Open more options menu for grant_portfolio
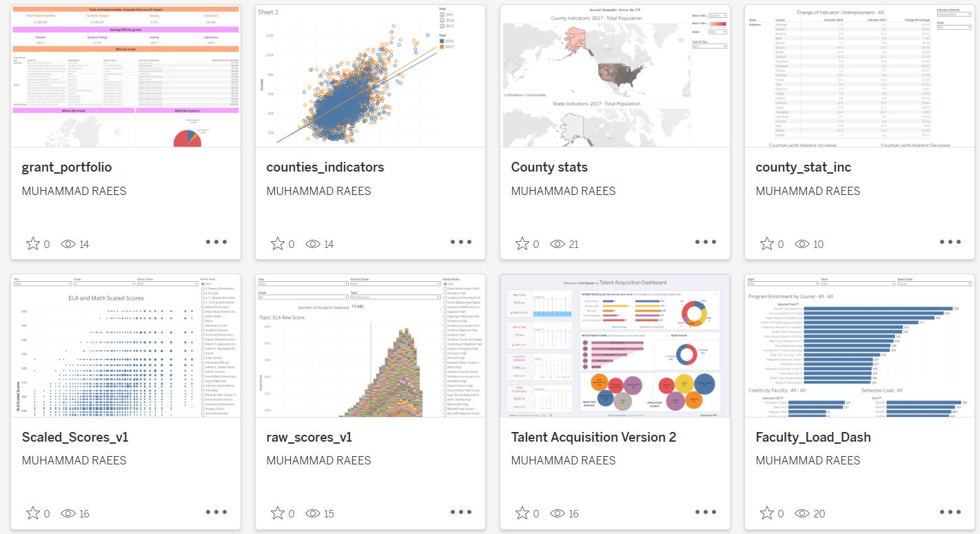 coord(216,242)
